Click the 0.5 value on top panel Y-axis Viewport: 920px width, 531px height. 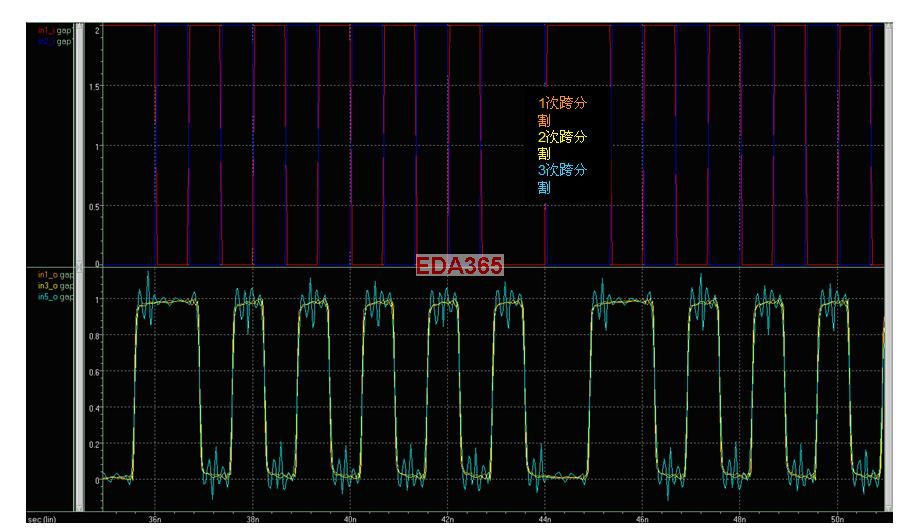tap(94, 207)
